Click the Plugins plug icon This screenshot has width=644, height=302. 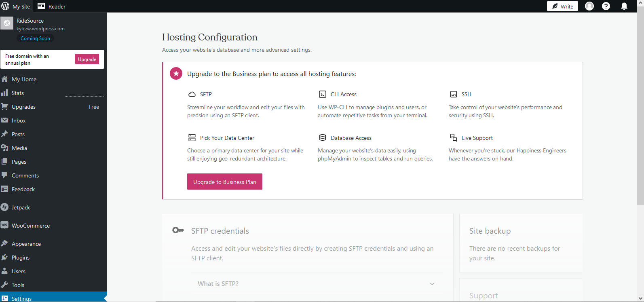pos(5,258)
